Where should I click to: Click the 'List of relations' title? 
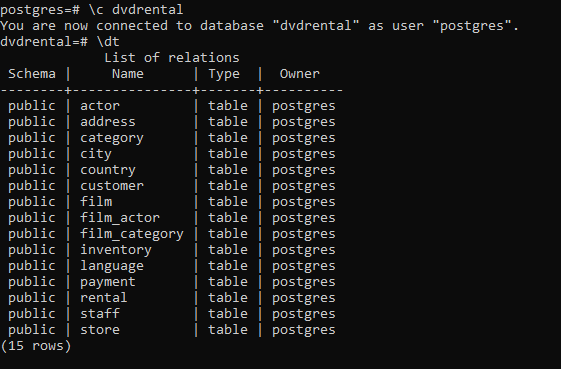coord(172,58)
